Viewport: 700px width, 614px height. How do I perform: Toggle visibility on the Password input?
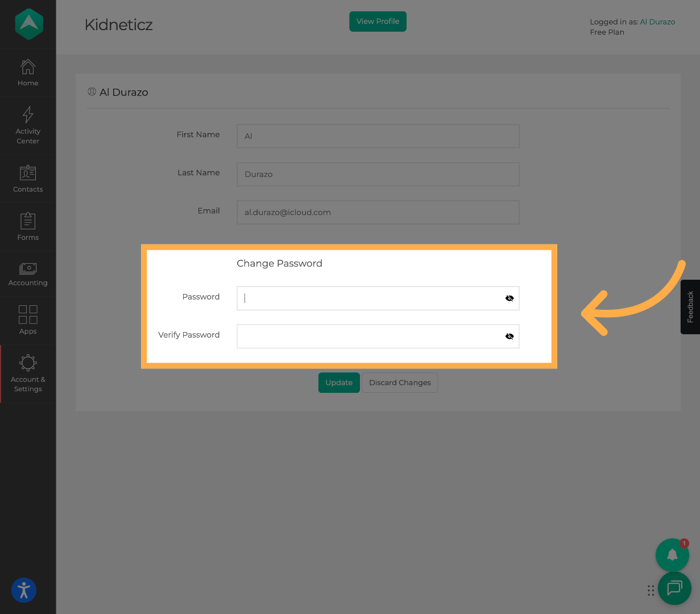point(509,297)
